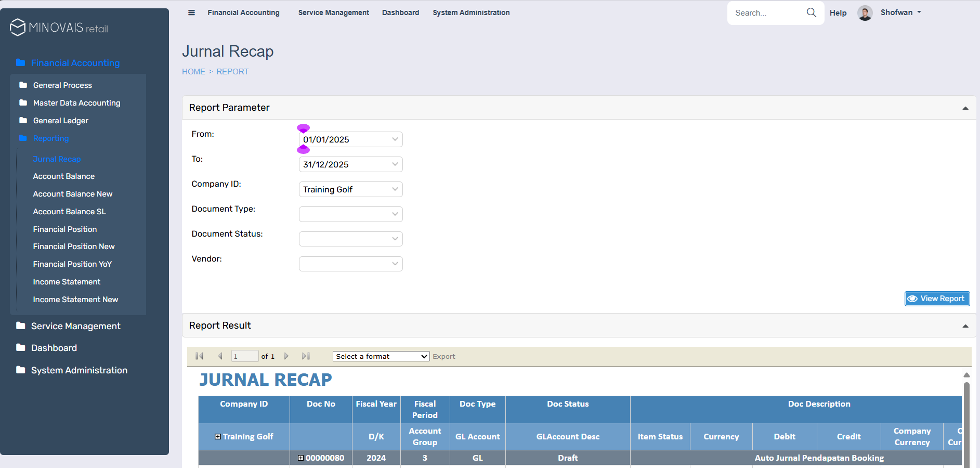980x468 pixels.
Task: Click the hamburger menu icon
Action: pos(191,12)
